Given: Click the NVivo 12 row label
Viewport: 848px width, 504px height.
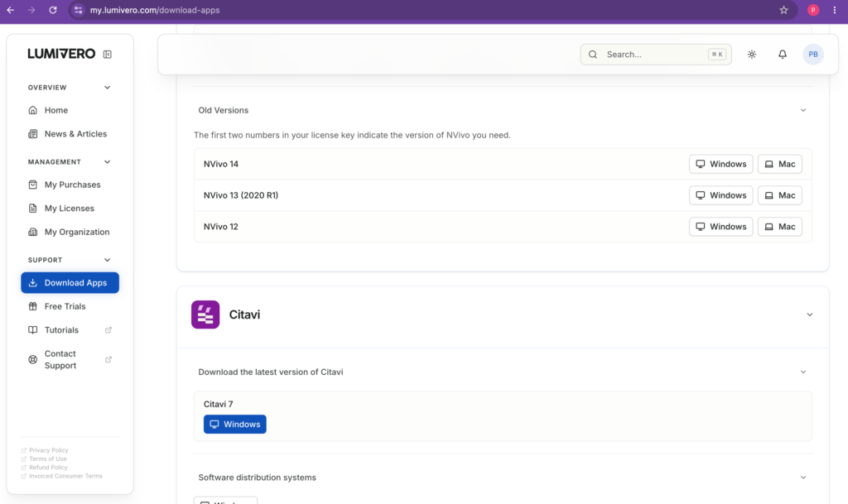Looking at the screenshot, I should (x=220, y=227).
